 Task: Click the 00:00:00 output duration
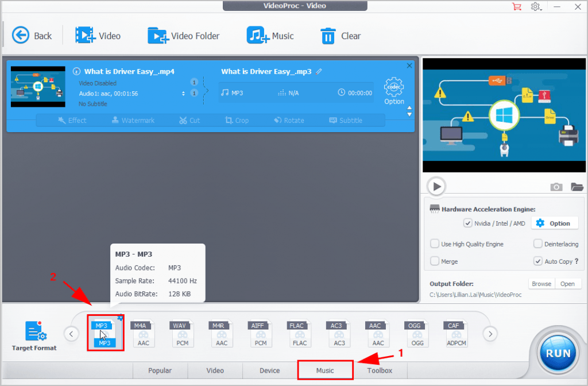click(359, 93)
